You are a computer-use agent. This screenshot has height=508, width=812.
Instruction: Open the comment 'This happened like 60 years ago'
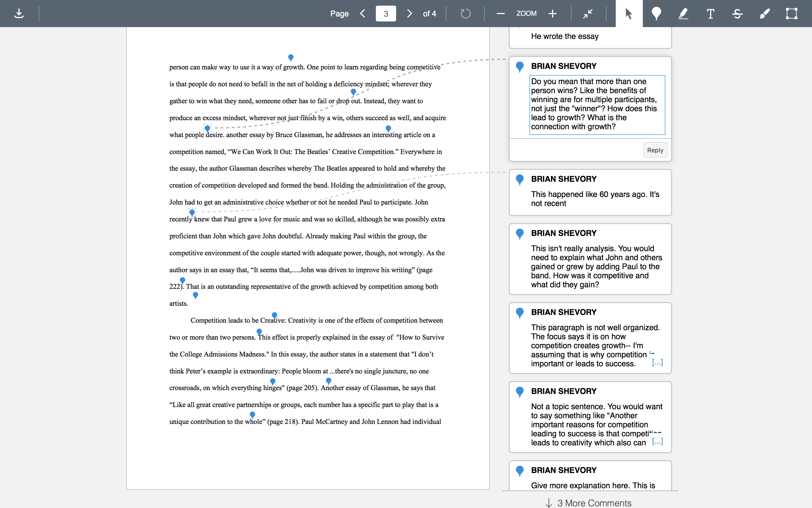(x=590, y=192)
